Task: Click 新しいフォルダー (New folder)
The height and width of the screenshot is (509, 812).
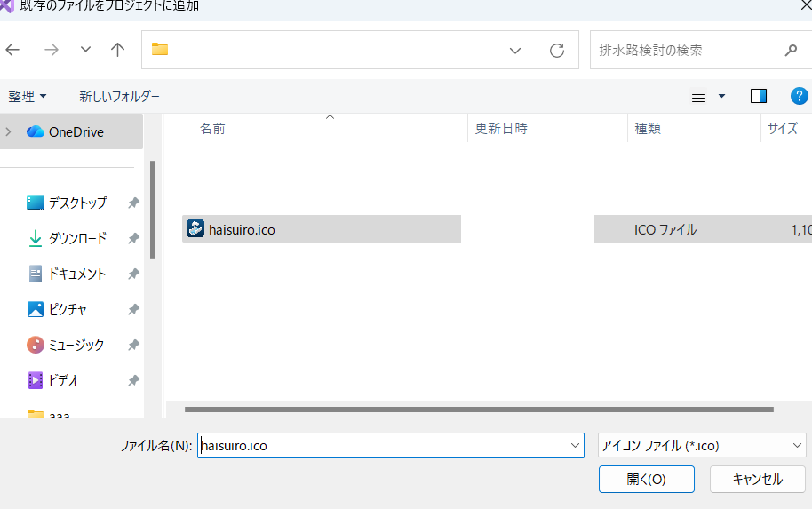Action: click(x=119, y=96)
